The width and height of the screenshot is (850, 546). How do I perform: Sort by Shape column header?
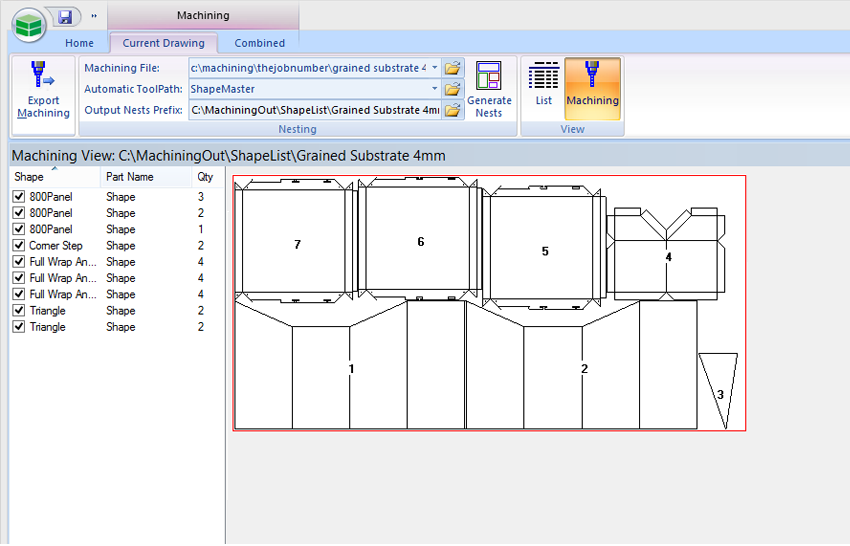click(54, 177)
